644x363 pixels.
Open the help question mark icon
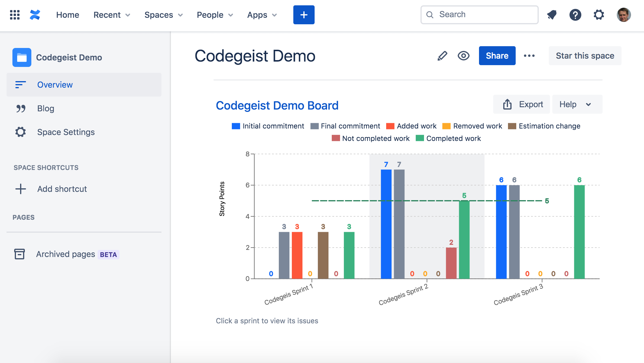point(575,15)
